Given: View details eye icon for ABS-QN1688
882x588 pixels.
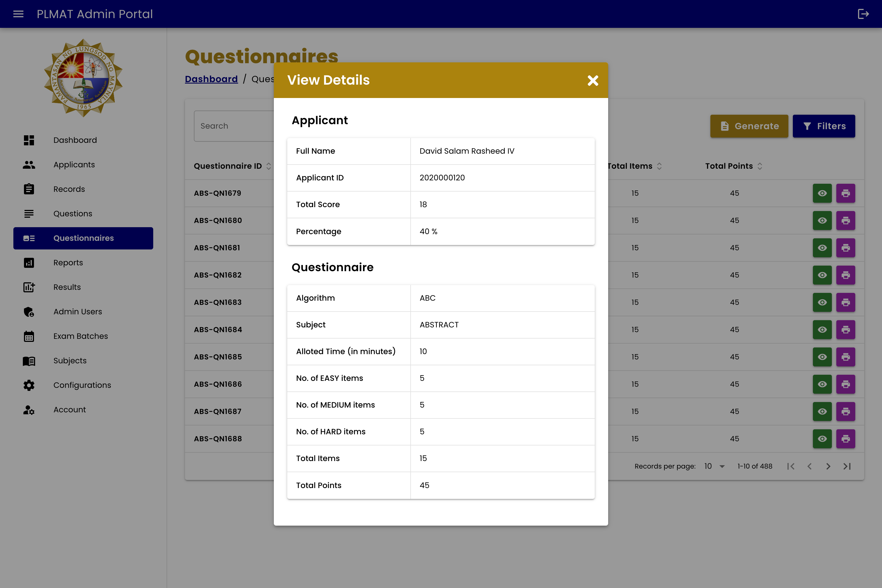Looking at the screenshot, I should click(x=822, y=439).
